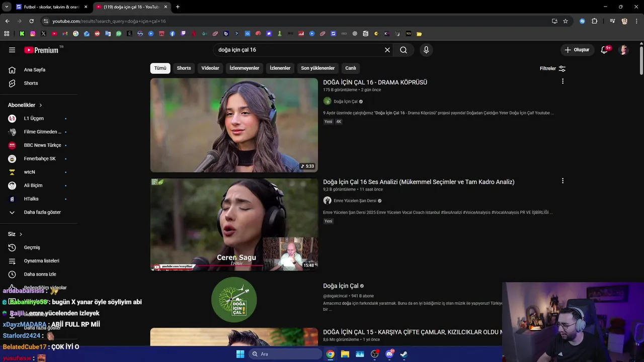Image resolution: width=644 pixels, height=362 pixels.
Task: Reload the page
Action: 31,21
